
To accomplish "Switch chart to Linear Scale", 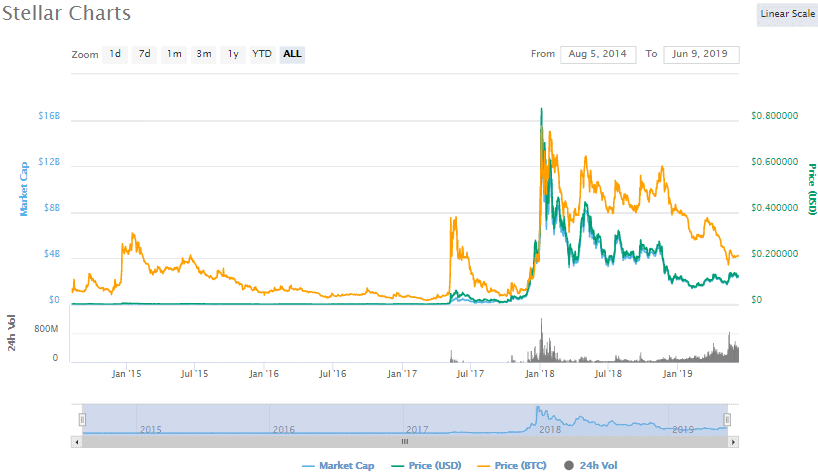I will (787, 14).
